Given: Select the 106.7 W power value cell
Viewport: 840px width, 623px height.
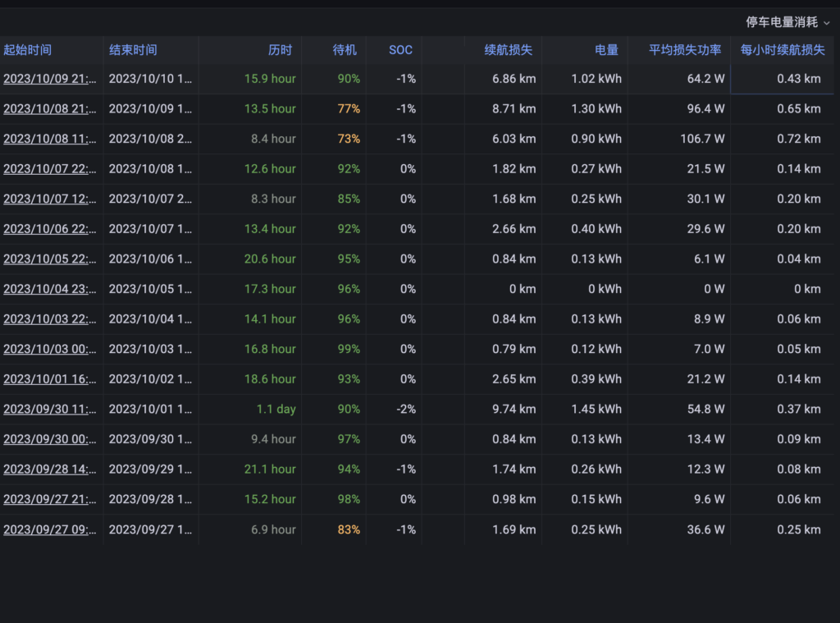Looking at the screenshot, I should click(x=703, y=139).
